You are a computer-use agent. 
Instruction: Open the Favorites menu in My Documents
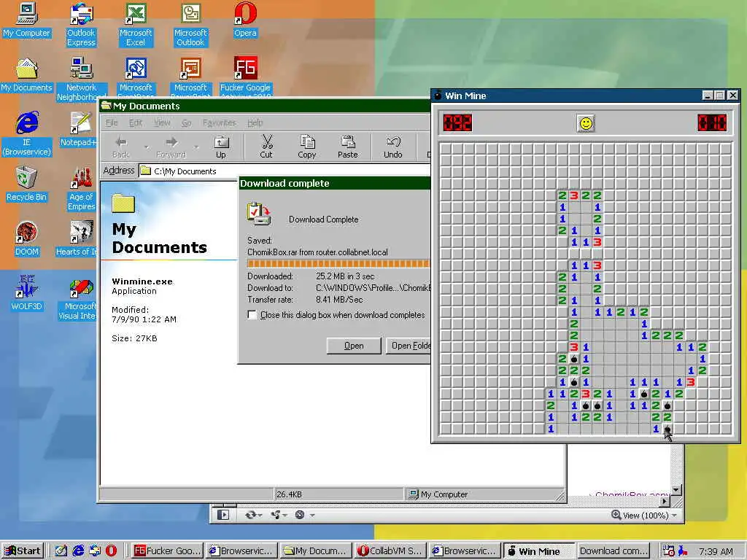tap(219, 122)
